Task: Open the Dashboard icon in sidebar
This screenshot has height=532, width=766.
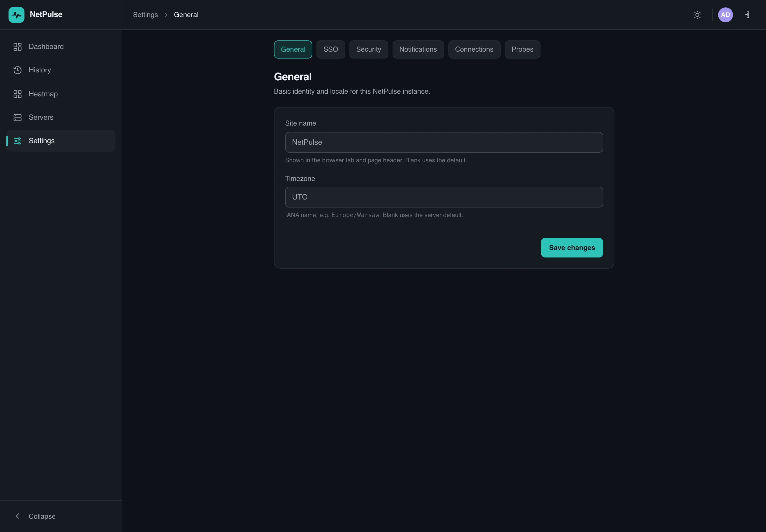Action: [17, 47]
